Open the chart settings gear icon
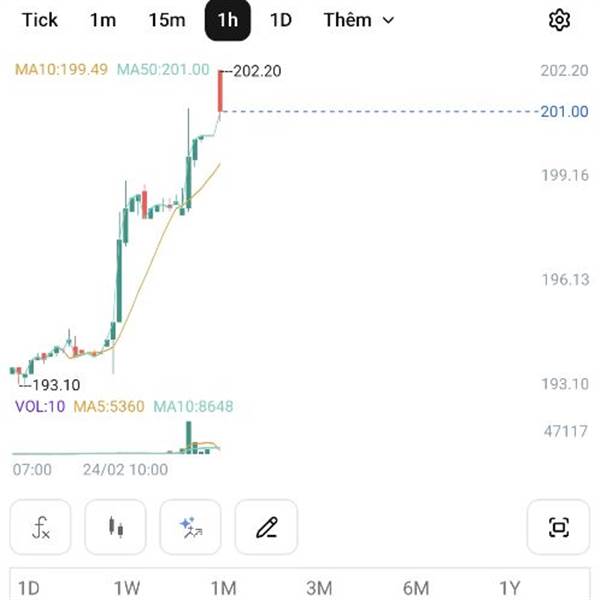The width and height of the screenshot is (600, 600). [559, 20]
